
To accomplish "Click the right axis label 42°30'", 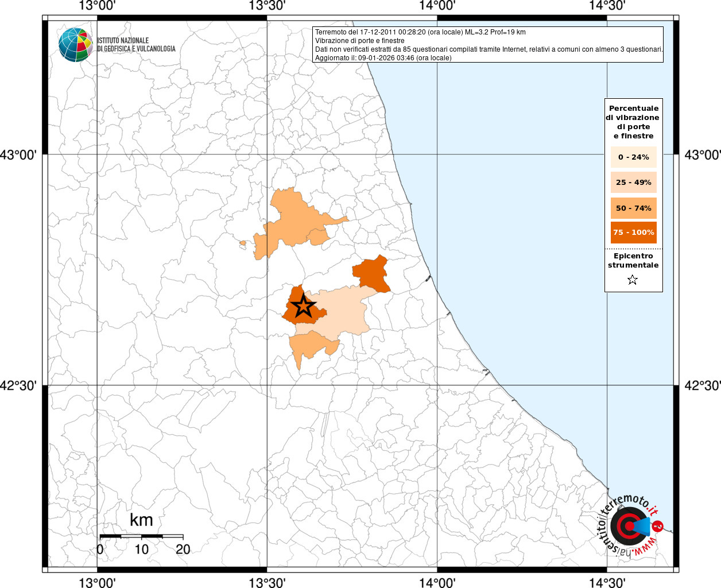I will pyautogui.click(x=703, y=385).
